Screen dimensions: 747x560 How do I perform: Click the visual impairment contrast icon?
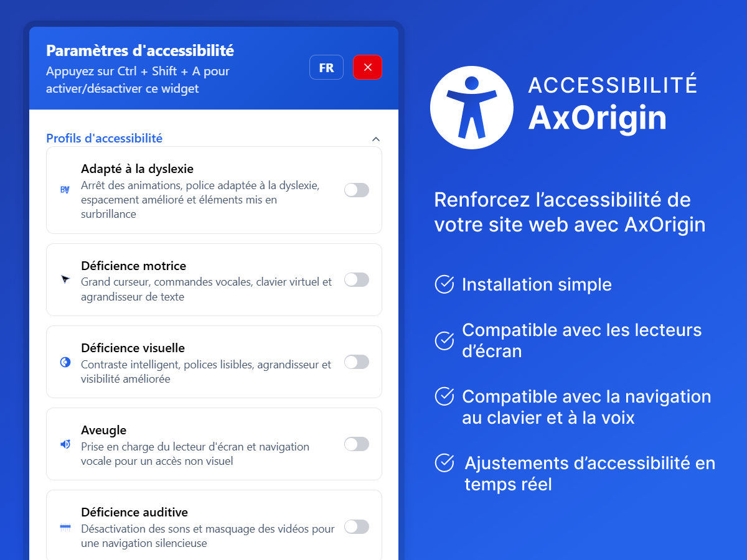[65, 362]
